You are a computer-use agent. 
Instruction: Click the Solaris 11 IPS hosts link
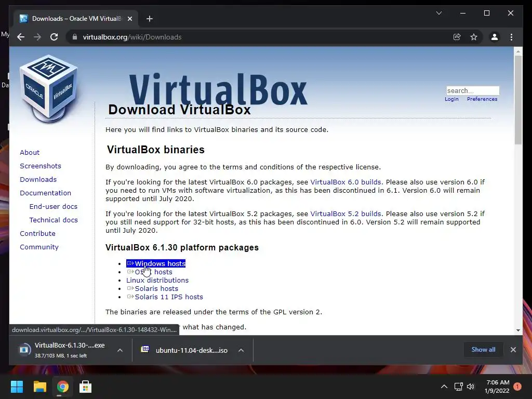165,297
